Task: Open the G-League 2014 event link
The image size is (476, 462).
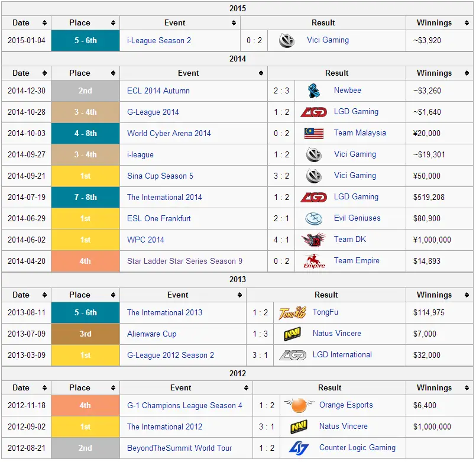Action: point(153,112)
